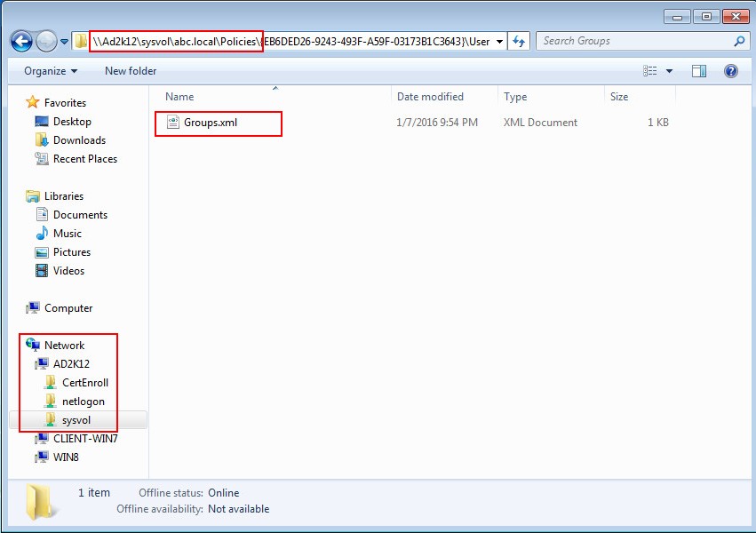Select the AD2K12 network computer
Screen dimensions: 756x533
[71, 364]
